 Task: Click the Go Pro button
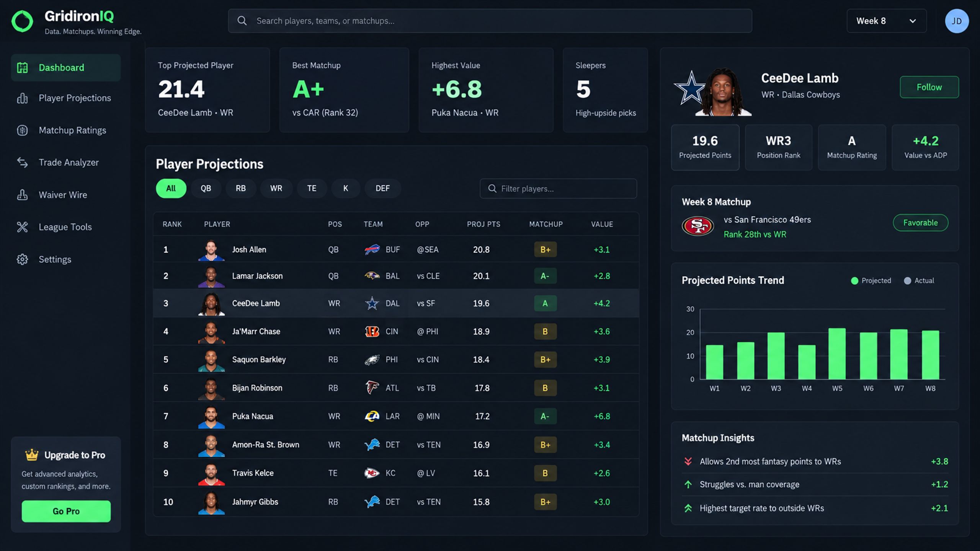pos(66,511)
